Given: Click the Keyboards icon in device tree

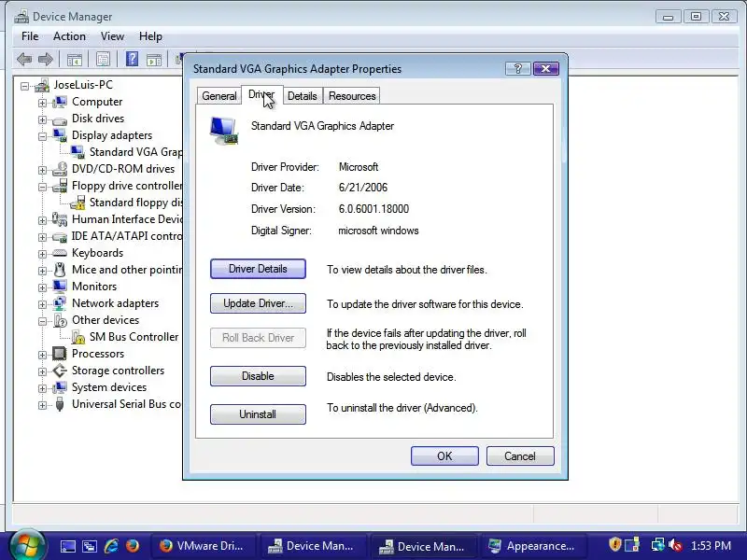Looking at the screenshot, I should click(x=60, y=253).
